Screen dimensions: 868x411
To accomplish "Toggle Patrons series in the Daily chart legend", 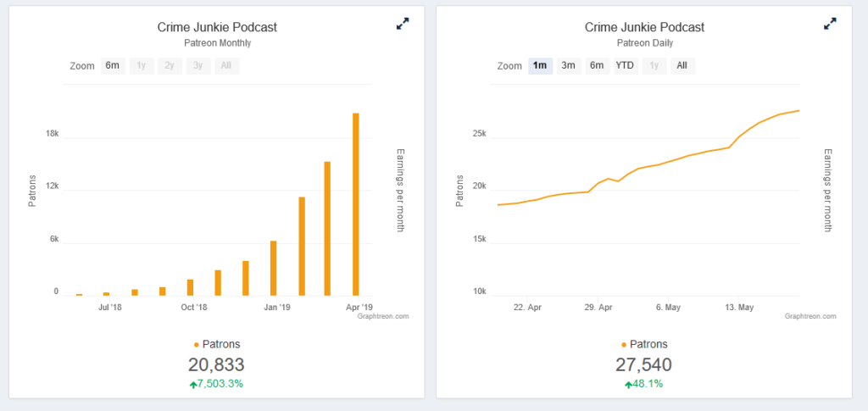I will tap(644, 344).
